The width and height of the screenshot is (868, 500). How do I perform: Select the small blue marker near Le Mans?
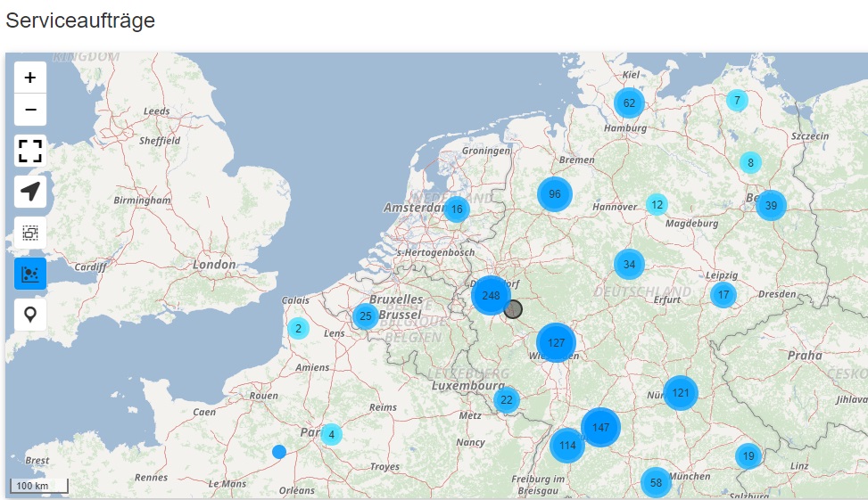pyautogui.click(x=279, y=452)
